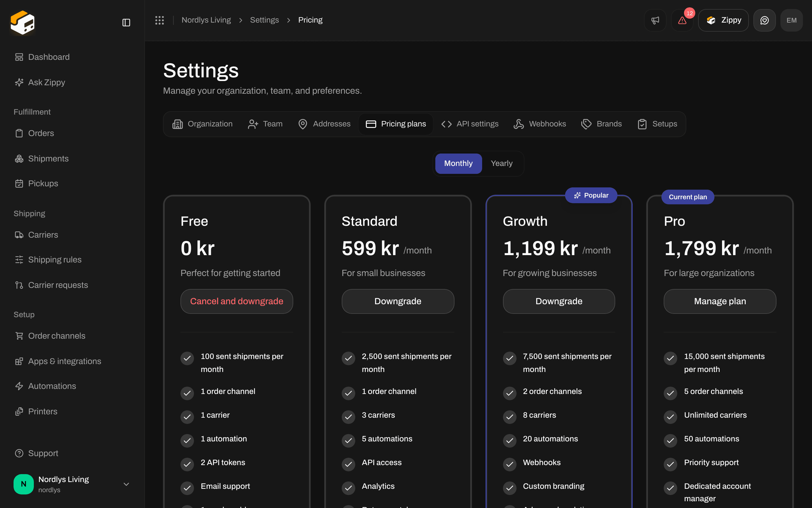Click the Automations lightning icon

point(19,386)
